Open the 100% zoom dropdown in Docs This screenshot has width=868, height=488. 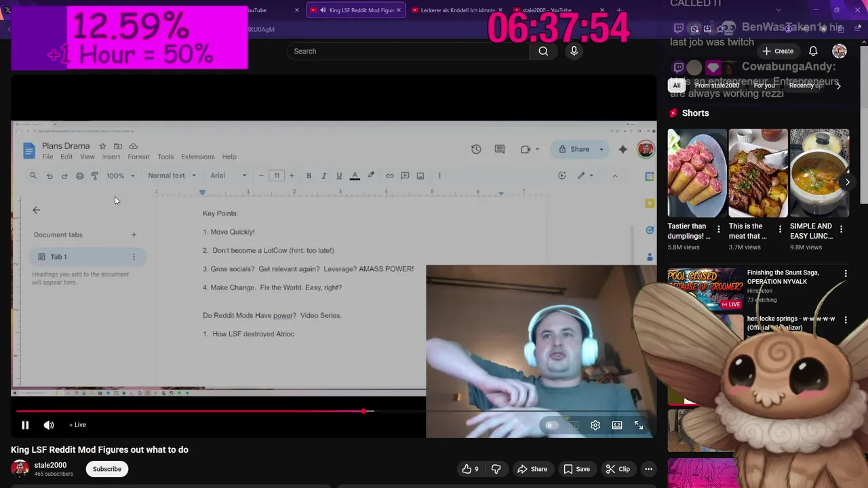coord(121,176)
